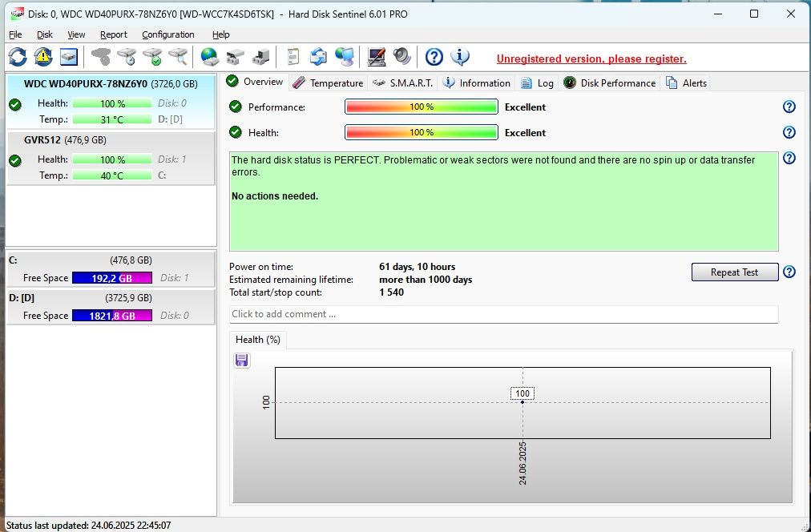Viewport: 811px width, 532px height.
Task: Click the help icon beside the status text box
Action: click(x=789, y=158)
